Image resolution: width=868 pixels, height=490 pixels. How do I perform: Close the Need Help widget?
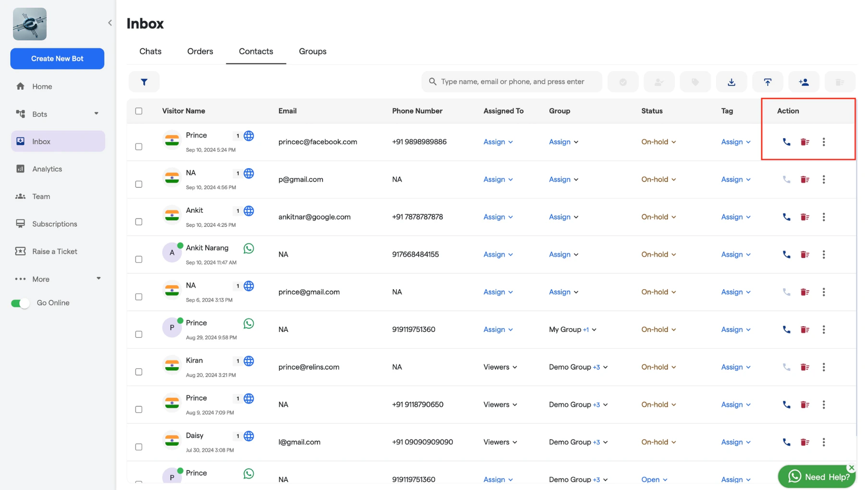click(851, 467)
